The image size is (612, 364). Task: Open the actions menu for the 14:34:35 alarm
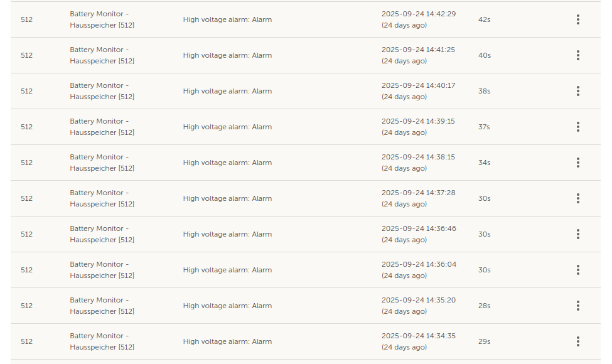tap(577, 341)
